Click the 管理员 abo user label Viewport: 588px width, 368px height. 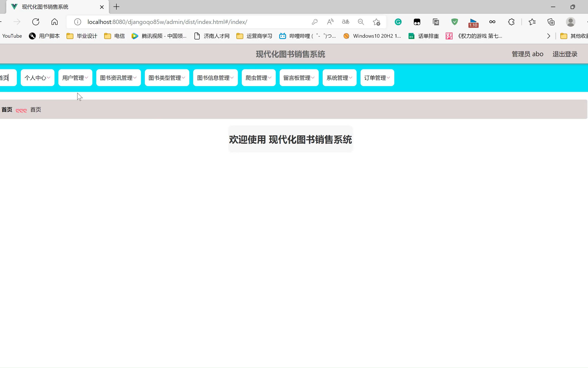click(527, 54)
